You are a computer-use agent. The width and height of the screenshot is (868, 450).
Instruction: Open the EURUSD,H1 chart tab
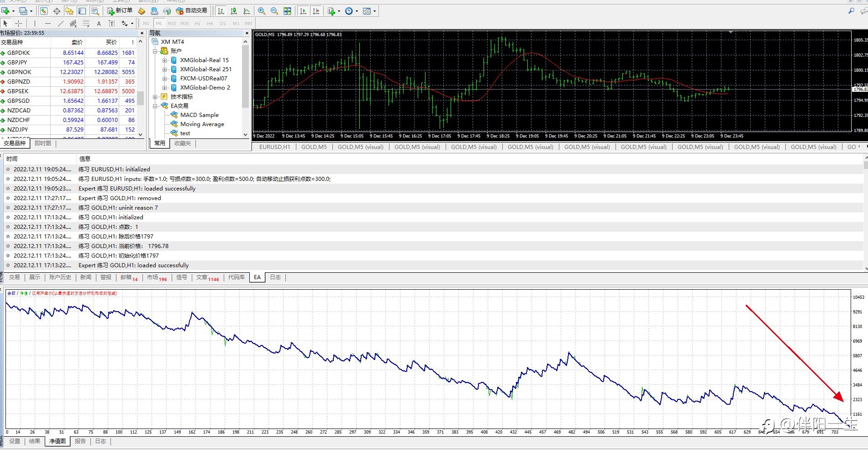click(x=274, y=147)
